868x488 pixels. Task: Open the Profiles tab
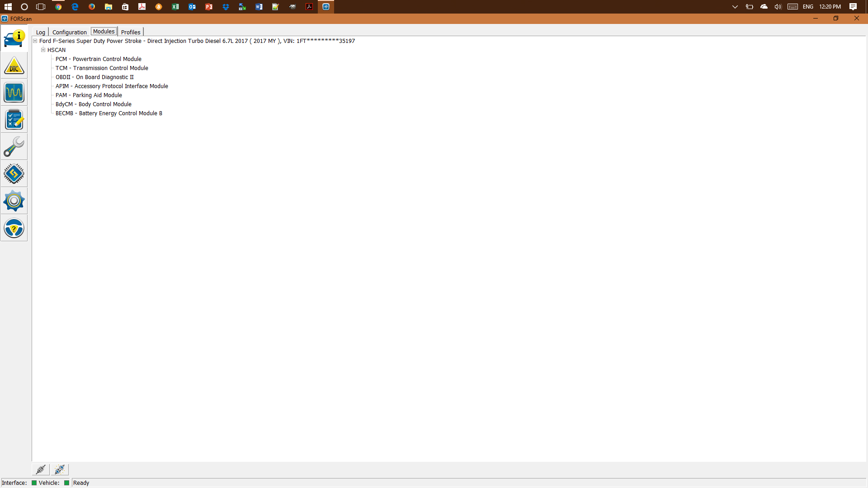point(130,32)
